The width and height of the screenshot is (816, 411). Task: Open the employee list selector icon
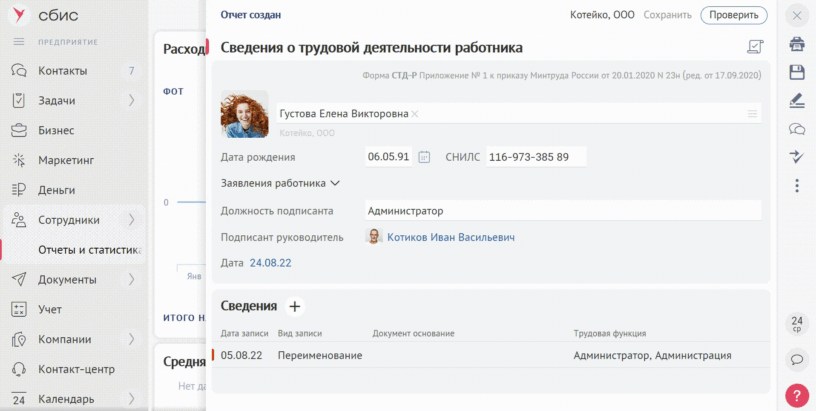[x=752, y=114]
